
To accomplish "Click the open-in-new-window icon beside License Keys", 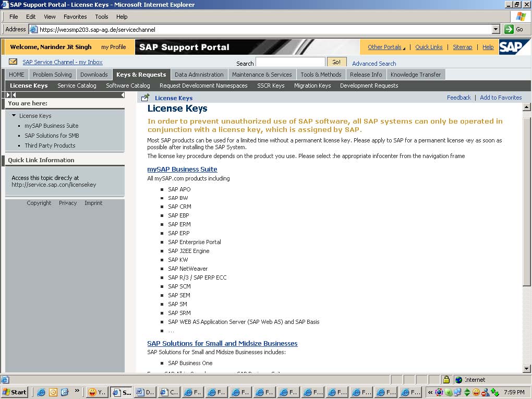I will click(145, 98).
